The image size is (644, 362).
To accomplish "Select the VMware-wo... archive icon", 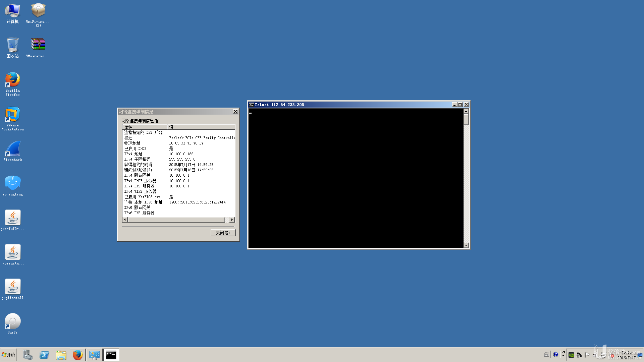I will click(x=38, y=48).
